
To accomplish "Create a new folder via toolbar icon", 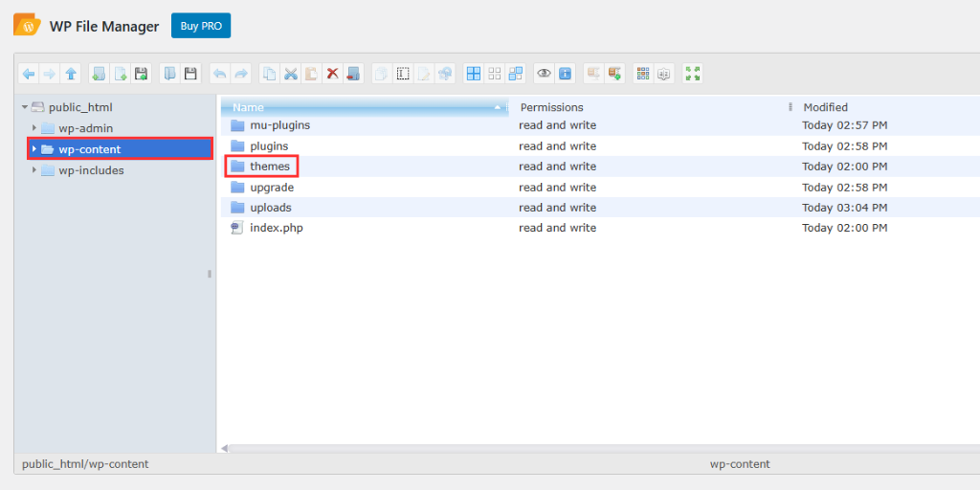I will tap(99, 74).
